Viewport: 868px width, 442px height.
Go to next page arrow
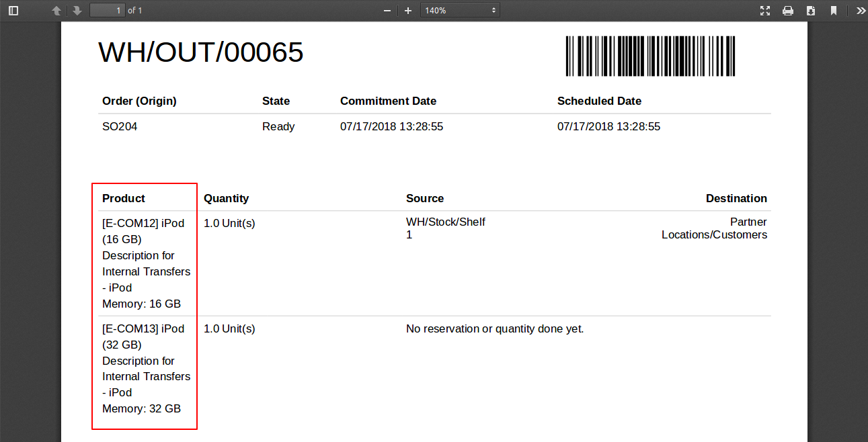(x=77, y=10)
